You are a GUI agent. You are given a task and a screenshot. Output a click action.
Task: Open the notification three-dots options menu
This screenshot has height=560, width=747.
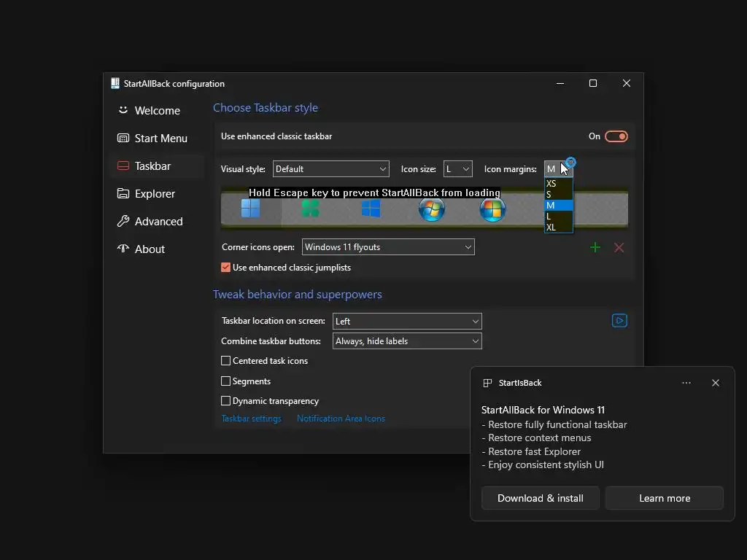686,383
